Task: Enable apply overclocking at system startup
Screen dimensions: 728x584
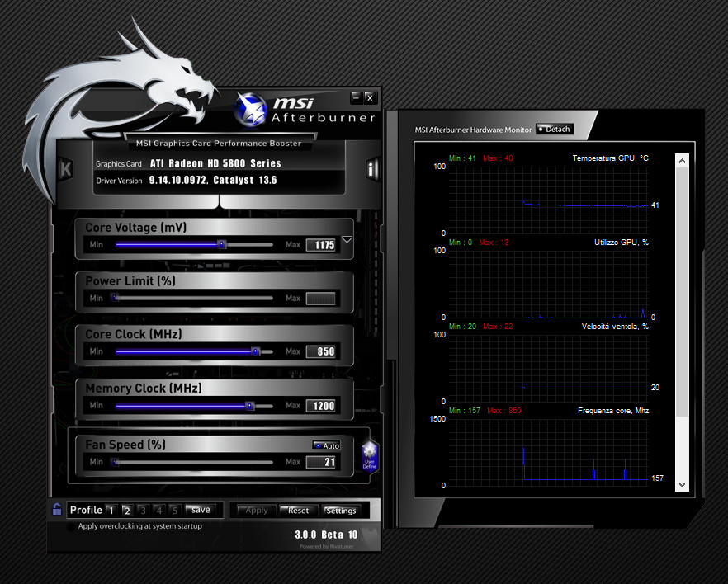Action: (71, 527)
